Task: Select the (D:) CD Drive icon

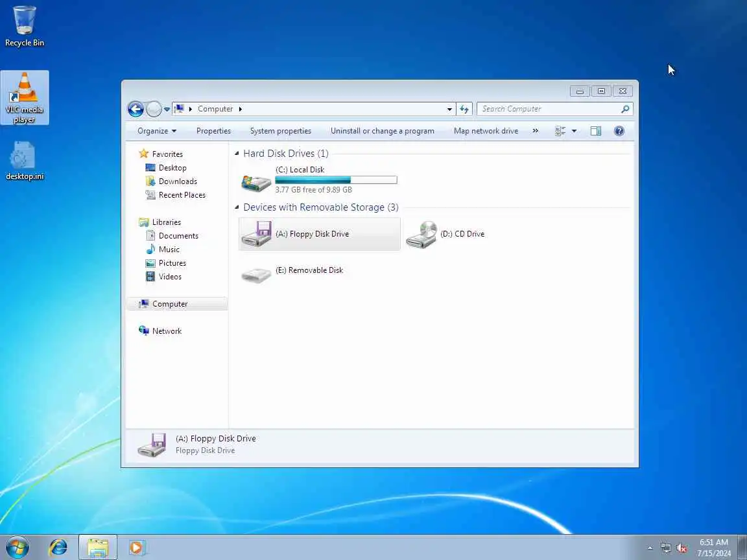Action: pos(421,234)
